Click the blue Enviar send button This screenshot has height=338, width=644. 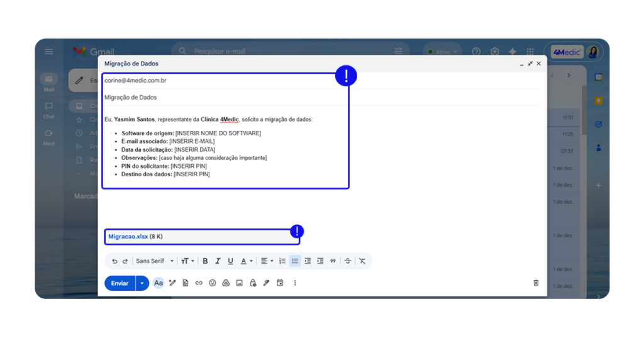click(119, 283)
